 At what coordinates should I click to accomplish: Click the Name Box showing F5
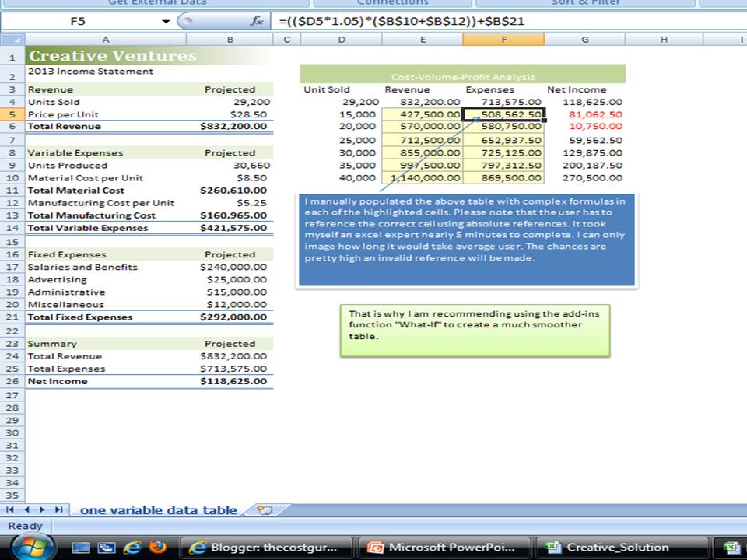coord(79,21)
